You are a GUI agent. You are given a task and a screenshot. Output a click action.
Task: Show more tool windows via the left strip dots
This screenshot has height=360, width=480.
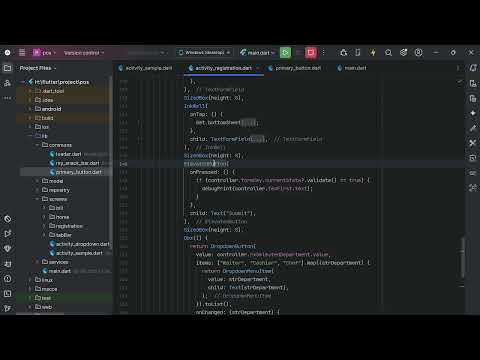(x=7, y=98)
